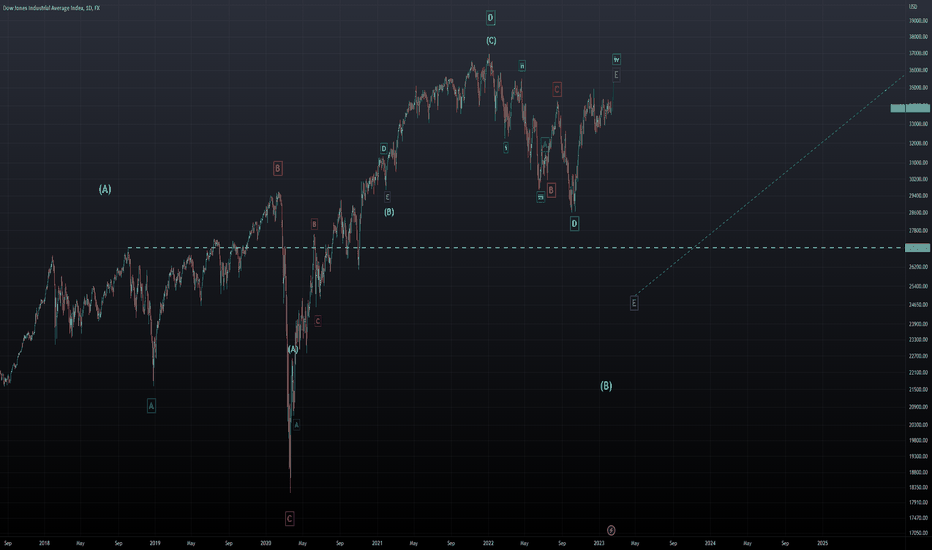932x550 pixels.
Task: Select the (B) label below the late-2020 candles
Action: coord(389,212)
